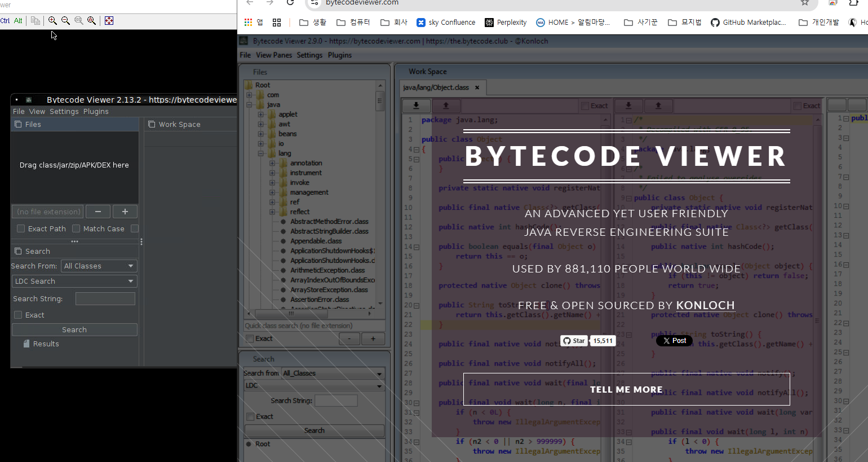Click the TELL ME MORE button

pyautogui.click(x=626, y=389)
